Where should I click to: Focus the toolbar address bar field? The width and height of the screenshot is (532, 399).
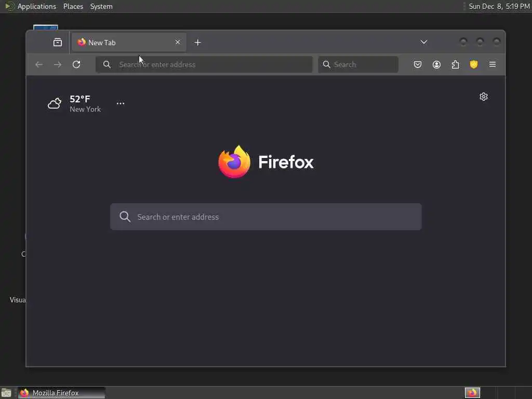(x=204, y=64)
